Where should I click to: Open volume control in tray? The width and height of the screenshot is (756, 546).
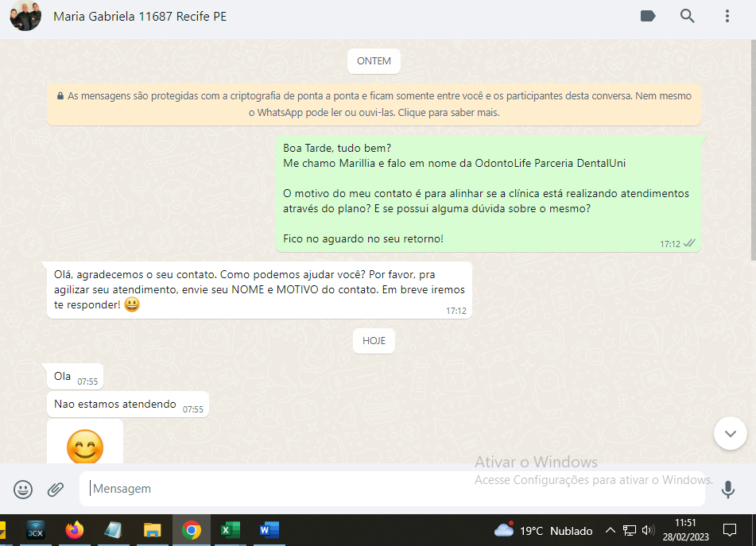pos(648,531)
